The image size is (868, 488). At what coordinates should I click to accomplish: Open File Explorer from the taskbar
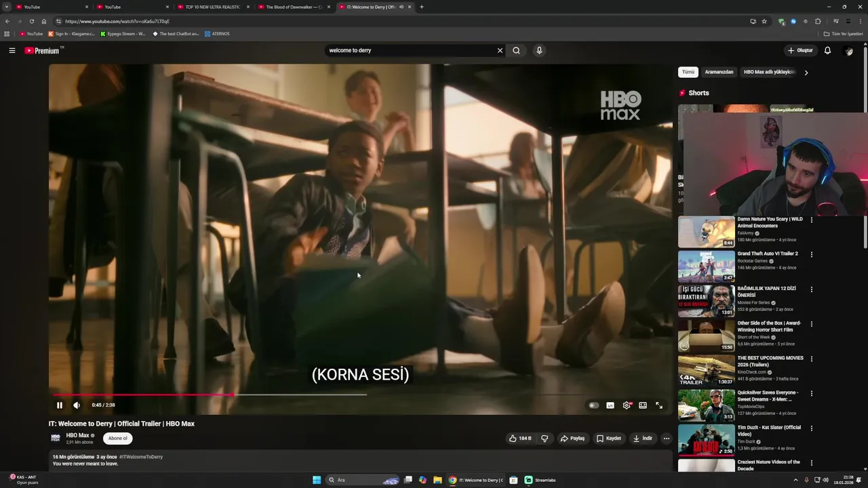tap(437, 480)
